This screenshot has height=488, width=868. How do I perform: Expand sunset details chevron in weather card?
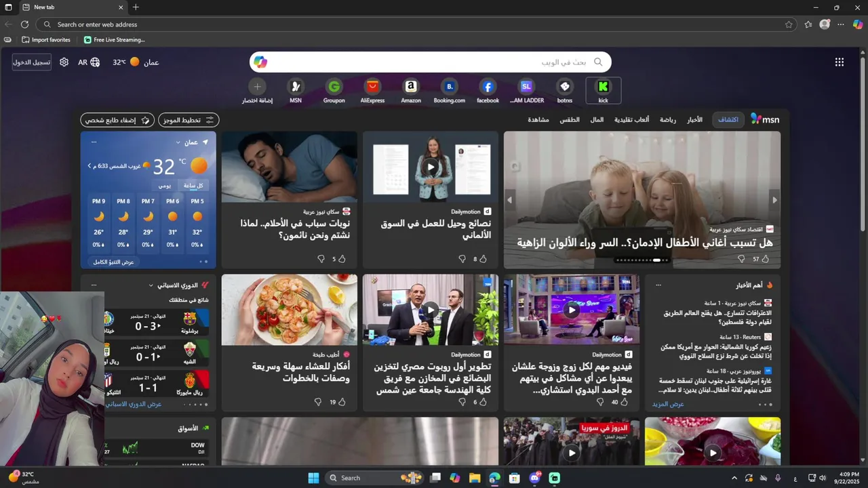(89, 165)
